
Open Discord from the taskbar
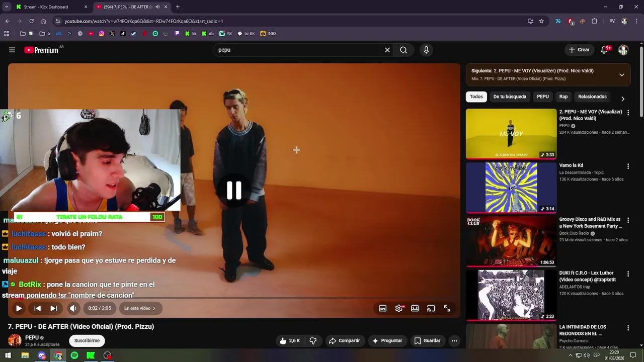42,355
